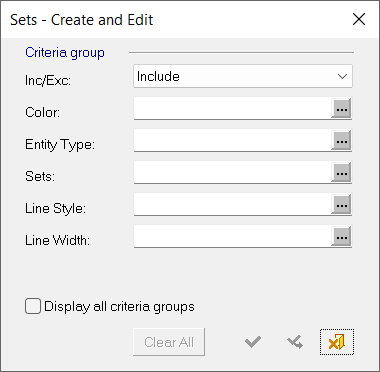The image size is (380, 372).
Task: Click into the Line Width field
Action: [232, 236]
